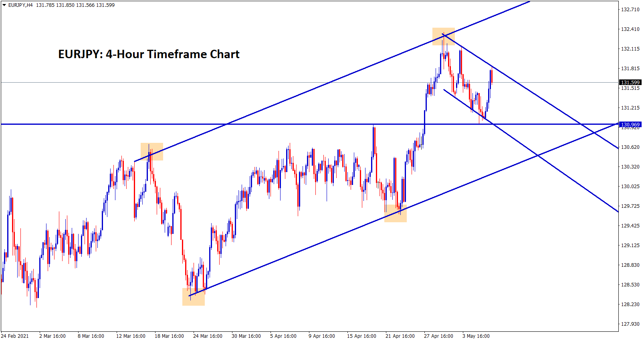Image resolution: width=644 pixels, height=341 pixels.
Task: Select the '9 Apr 16:00' time axis label
Action: (x=322, y=336)
